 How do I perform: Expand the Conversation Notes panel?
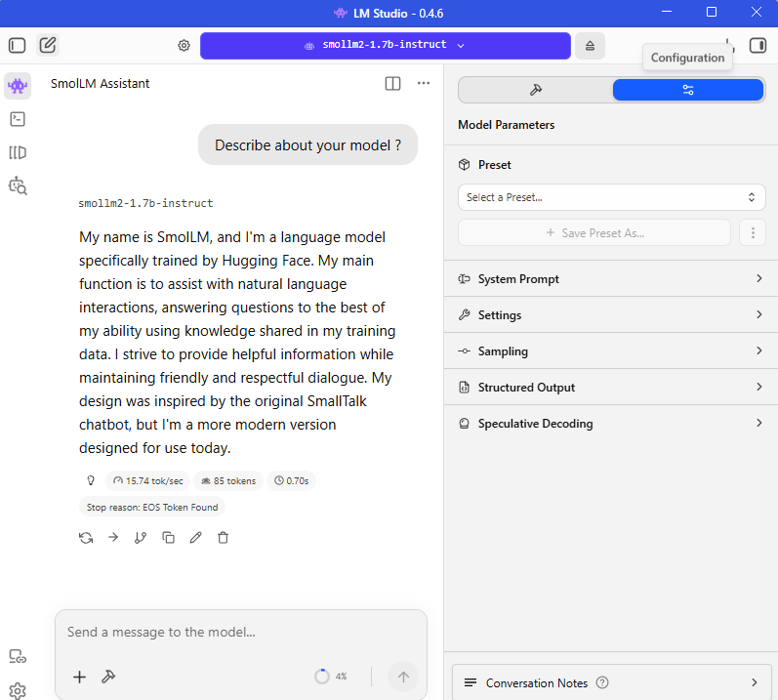(x=611, y=682)
